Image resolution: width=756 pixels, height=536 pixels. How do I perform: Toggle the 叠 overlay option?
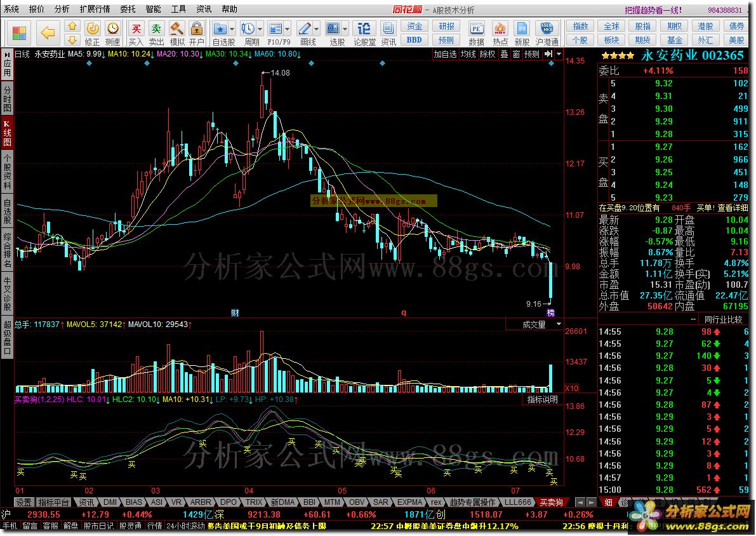pos(505,54)
